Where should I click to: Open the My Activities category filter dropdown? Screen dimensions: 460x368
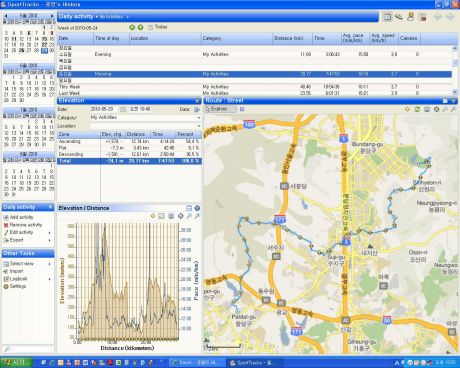[127, 17]
